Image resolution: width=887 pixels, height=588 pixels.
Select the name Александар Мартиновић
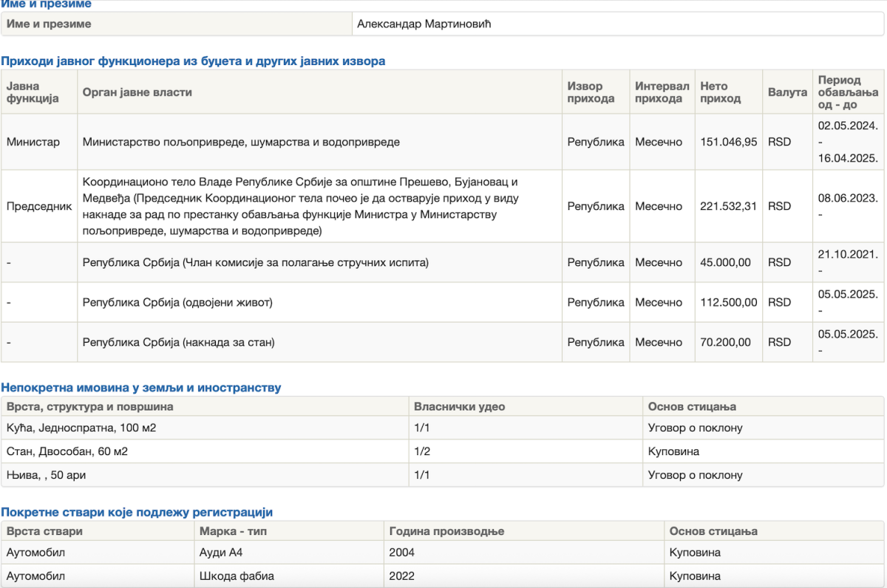[424, 24]
